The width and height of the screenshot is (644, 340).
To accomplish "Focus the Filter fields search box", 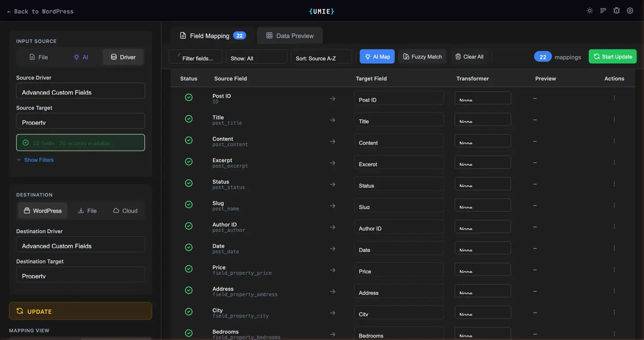I will pos(195,57).
